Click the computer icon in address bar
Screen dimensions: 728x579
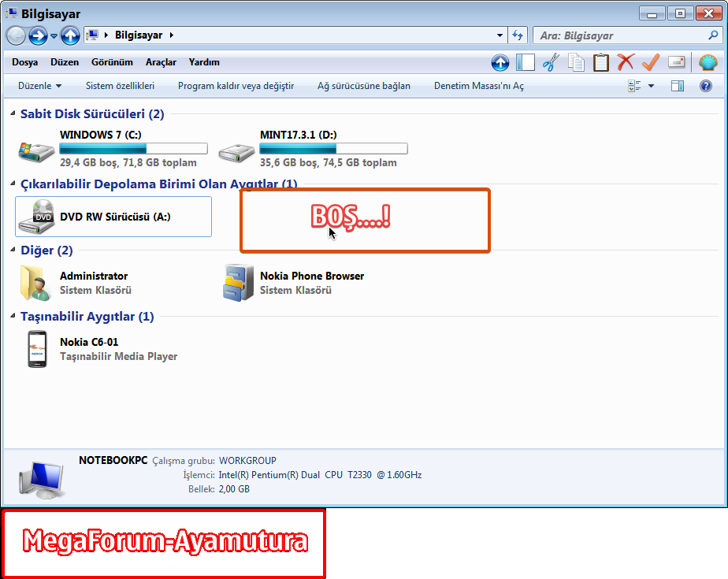[93, 35]
